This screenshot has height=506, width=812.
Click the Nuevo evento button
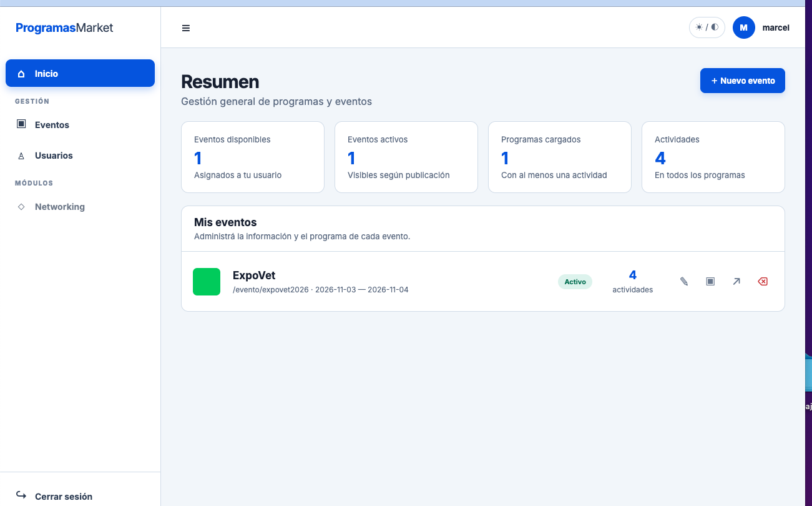[x=743, y=81]
